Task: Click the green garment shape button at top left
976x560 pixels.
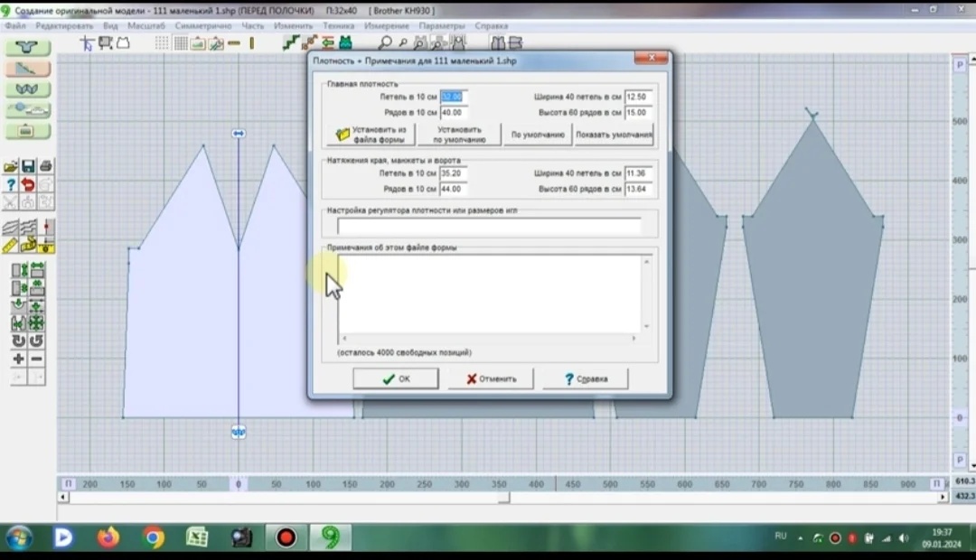Action: pos(27,47)
